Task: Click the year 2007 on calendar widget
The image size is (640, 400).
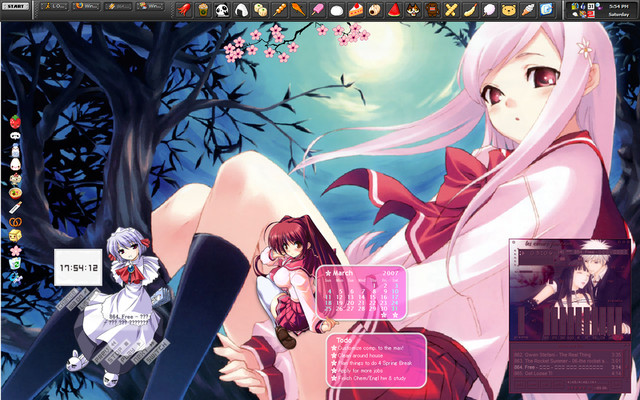Action: [x=390, y=273]
